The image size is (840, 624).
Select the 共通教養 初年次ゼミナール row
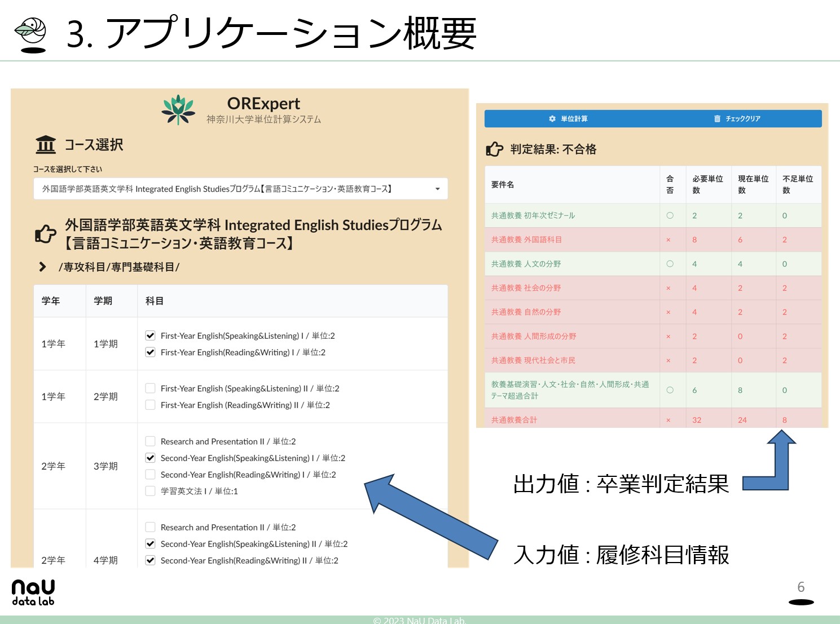point(653,215)
